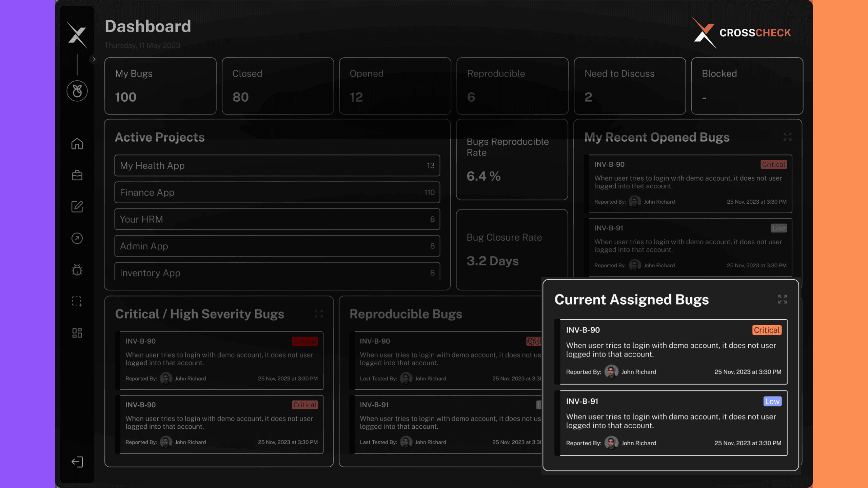
Task: Click John Richard avatar on assigned INV-B-90
Action: coord(611,372)
